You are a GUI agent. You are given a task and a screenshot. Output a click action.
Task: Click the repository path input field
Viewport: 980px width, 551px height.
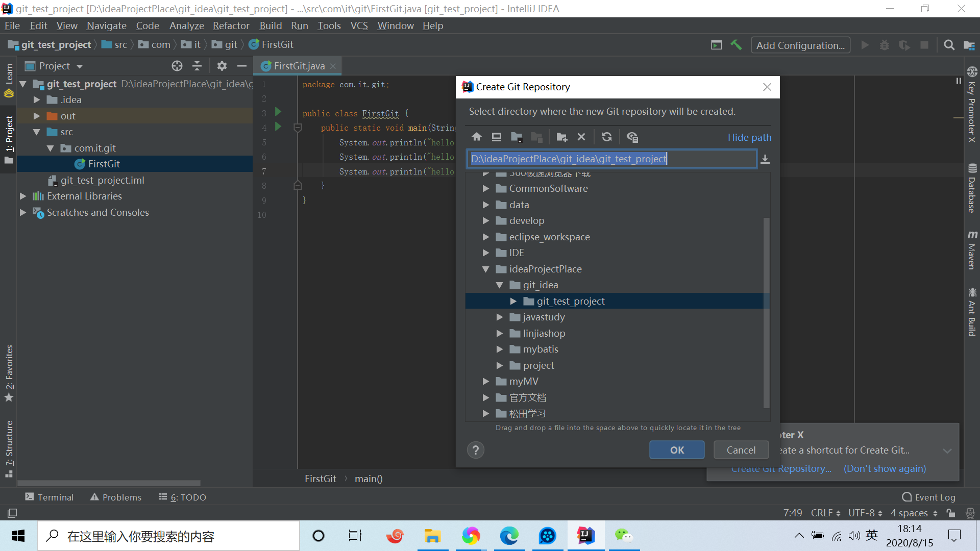[x=611, y=159]
